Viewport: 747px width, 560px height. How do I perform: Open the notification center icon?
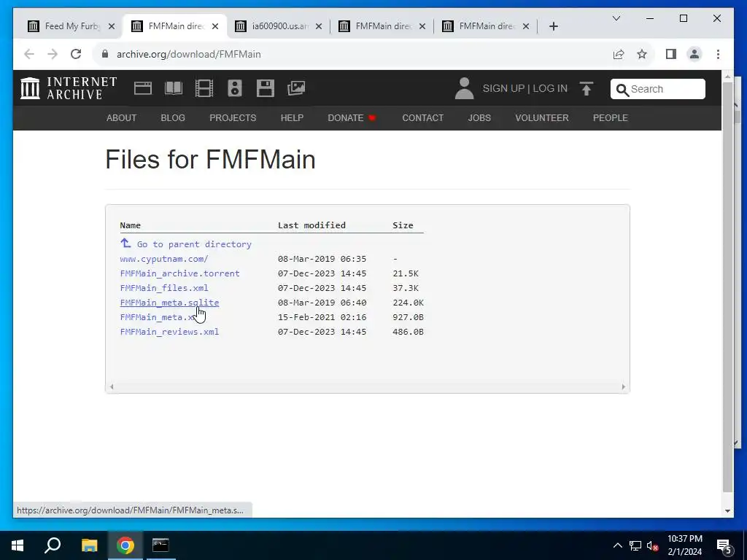tap(724, 546)
